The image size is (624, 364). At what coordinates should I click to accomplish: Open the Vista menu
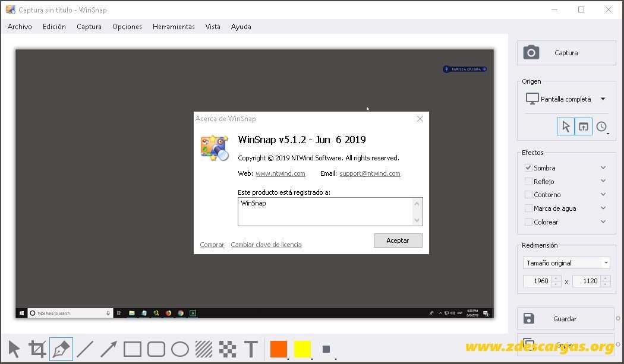pyautogui.click(x=213, y=27)
